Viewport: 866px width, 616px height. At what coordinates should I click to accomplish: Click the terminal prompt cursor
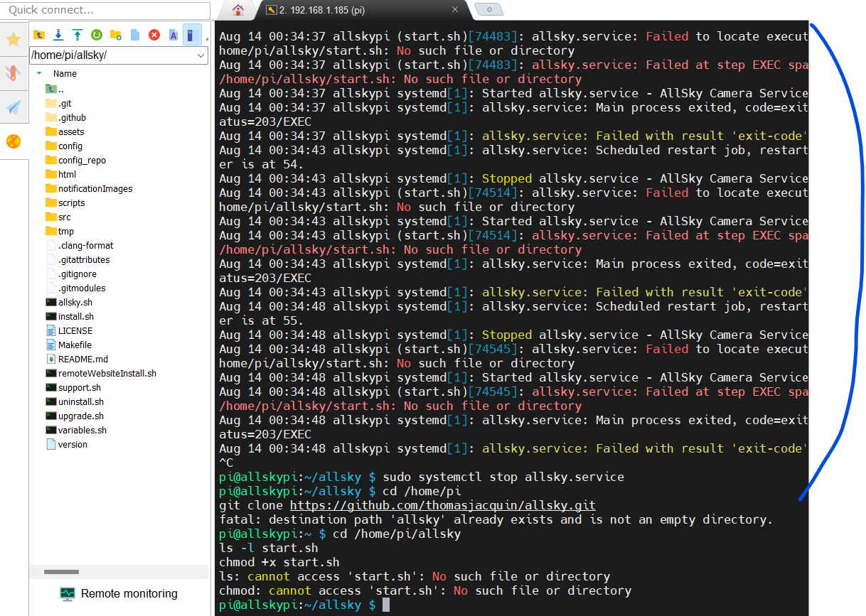386,605
